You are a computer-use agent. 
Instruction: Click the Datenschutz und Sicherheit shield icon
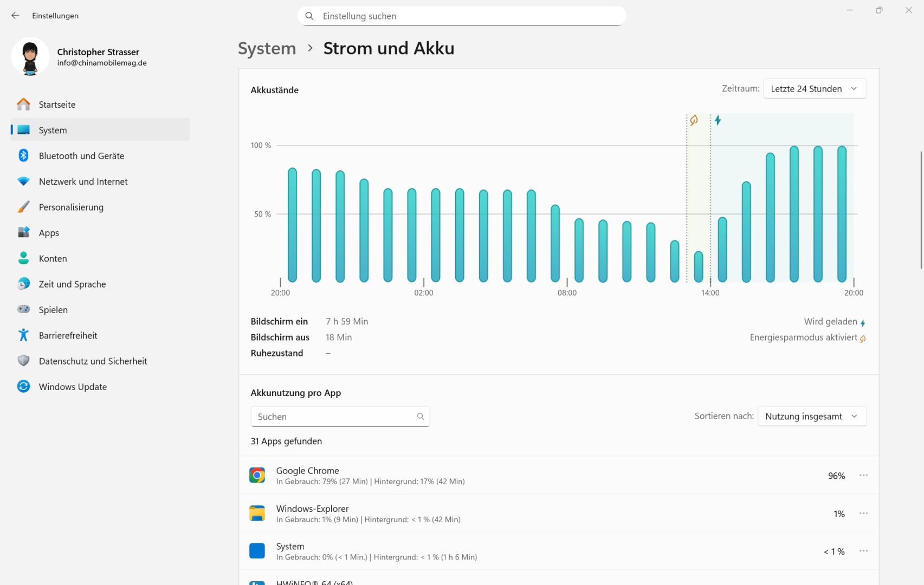pyautogui.click(x=23, y=361)
